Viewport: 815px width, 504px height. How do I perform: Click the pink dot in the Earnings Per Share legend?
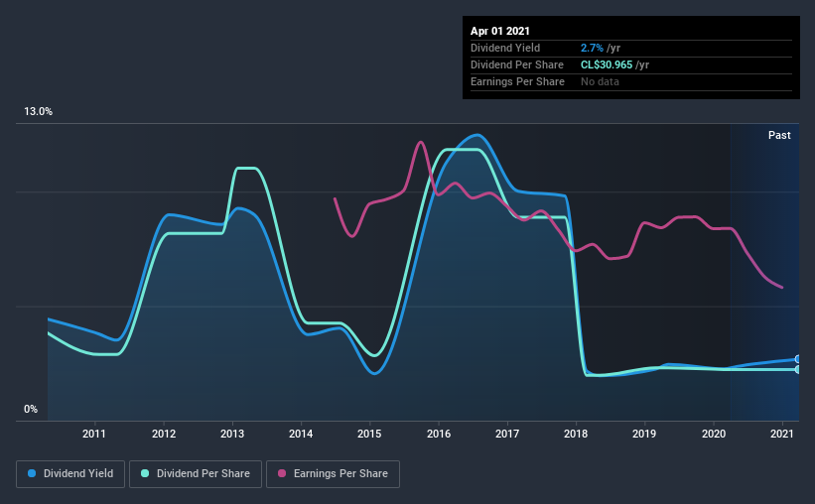point(280,474)
